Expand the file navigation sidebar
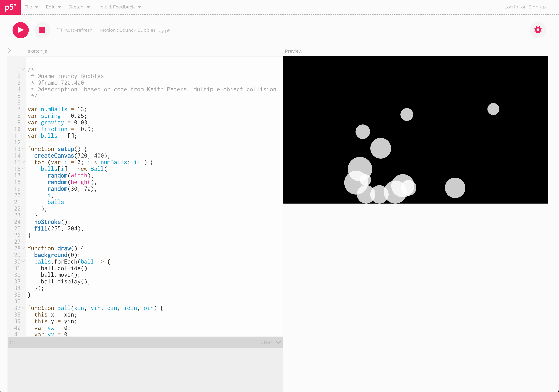The width and height of the screenshot is (559, 392). pyautogui.click(x=9, y=51)
